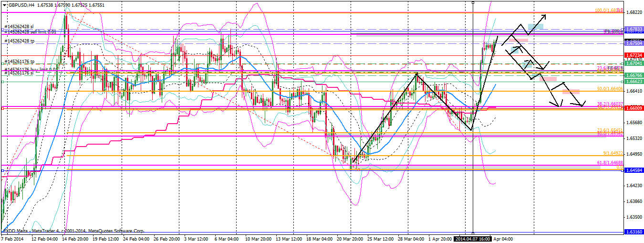Click the green 1.66766 price tag

coord(633,75)
